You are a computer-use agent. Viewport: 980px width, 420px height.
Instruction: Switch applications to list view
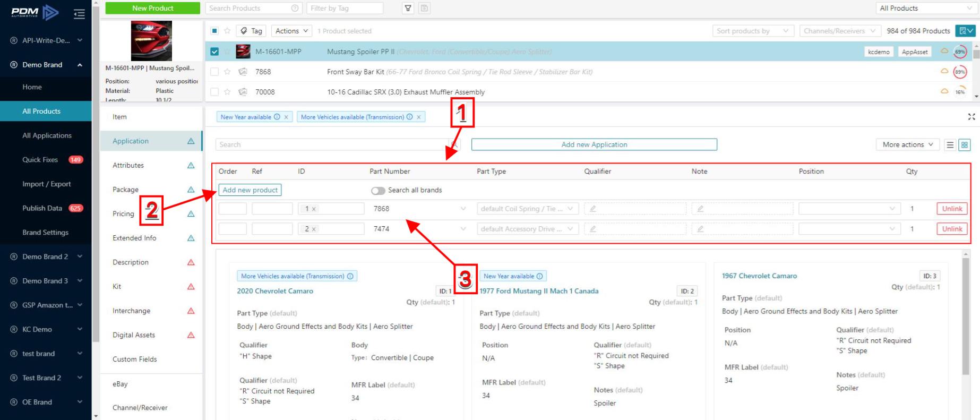tap(950, 144)
